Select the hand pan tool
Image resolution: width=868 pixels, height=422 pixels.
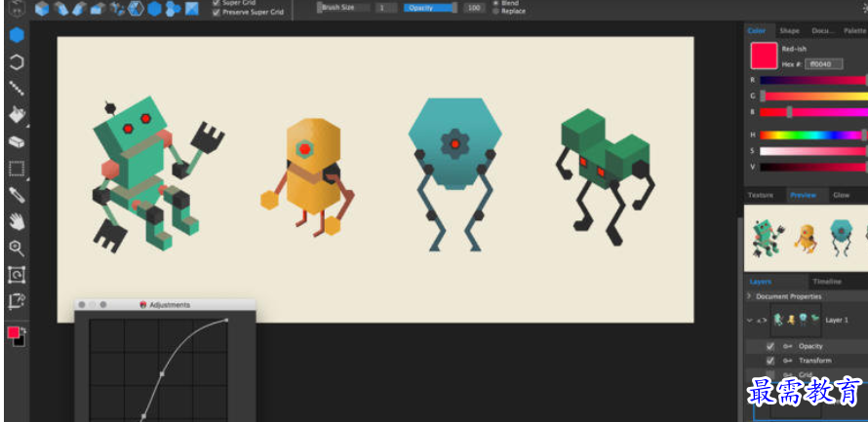(17, 222)
